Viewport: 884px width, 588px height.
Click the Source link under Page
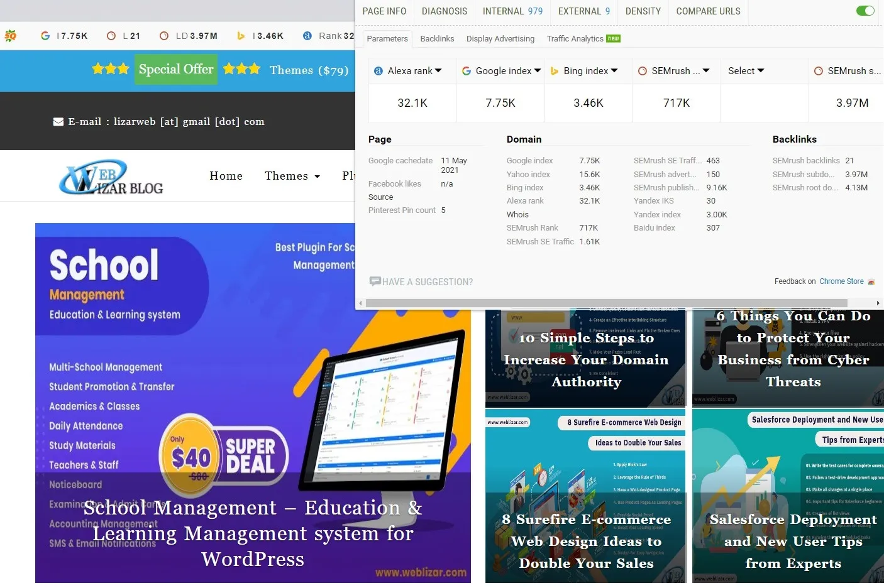[x=380, y=197]
